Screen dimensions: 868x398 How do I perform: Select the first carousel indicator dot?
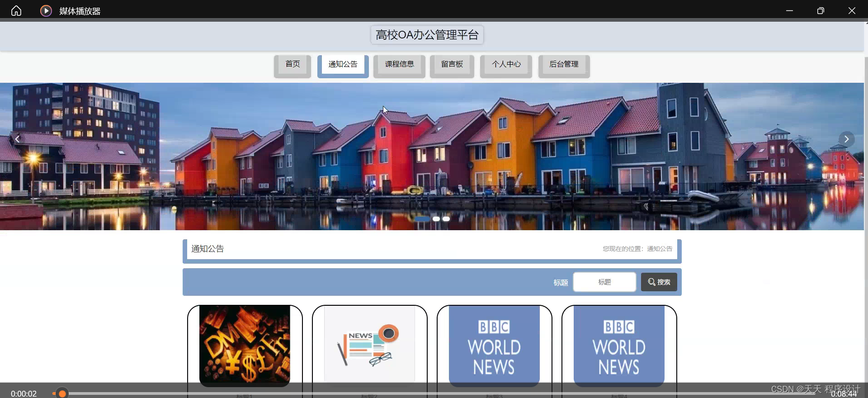(x=422, y=219)
